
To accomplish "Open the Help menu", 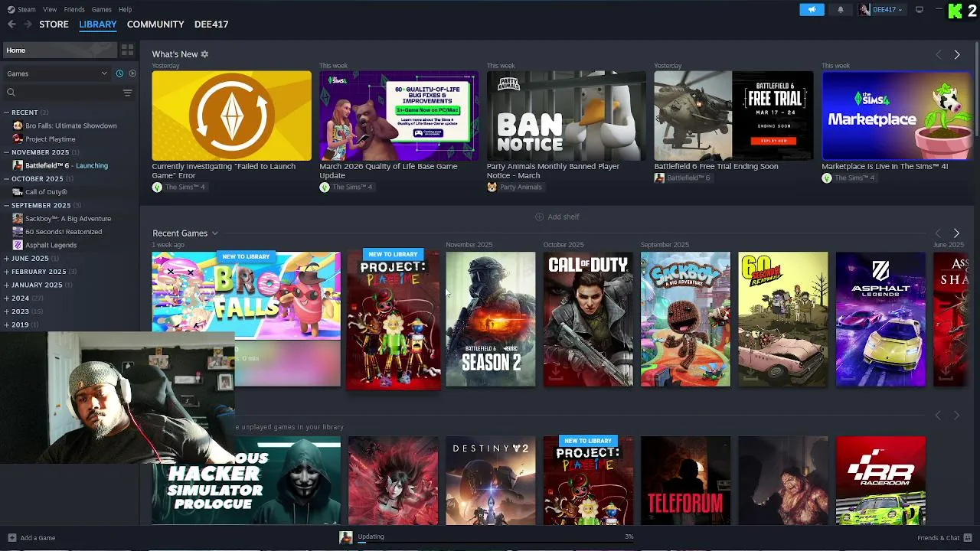I will coord(126,9).
